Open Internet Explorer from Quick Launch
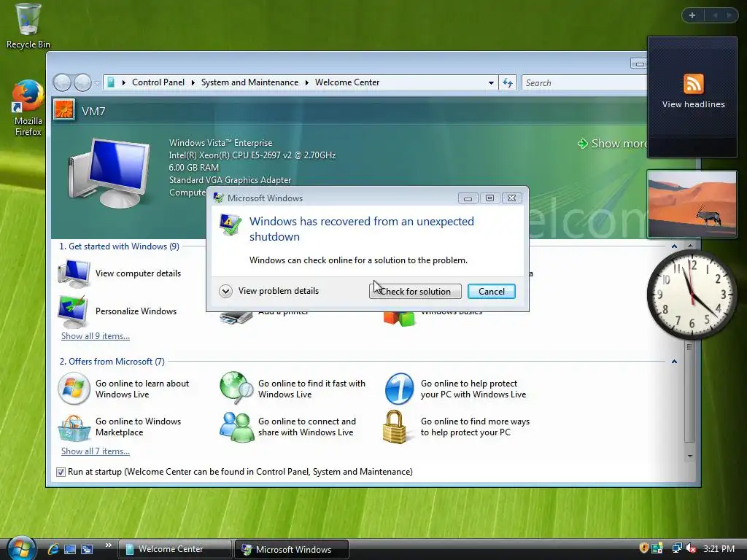747x560 pixels. point(53,549)
